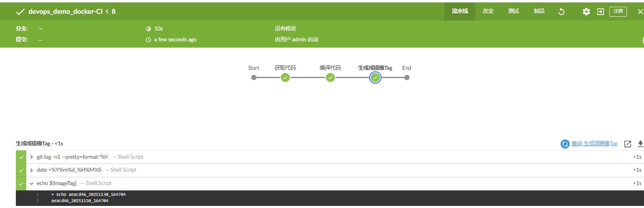Screen dimensions: 644x208
Task: Click the End node in pipeline graph
Action: tap(407, 77)
